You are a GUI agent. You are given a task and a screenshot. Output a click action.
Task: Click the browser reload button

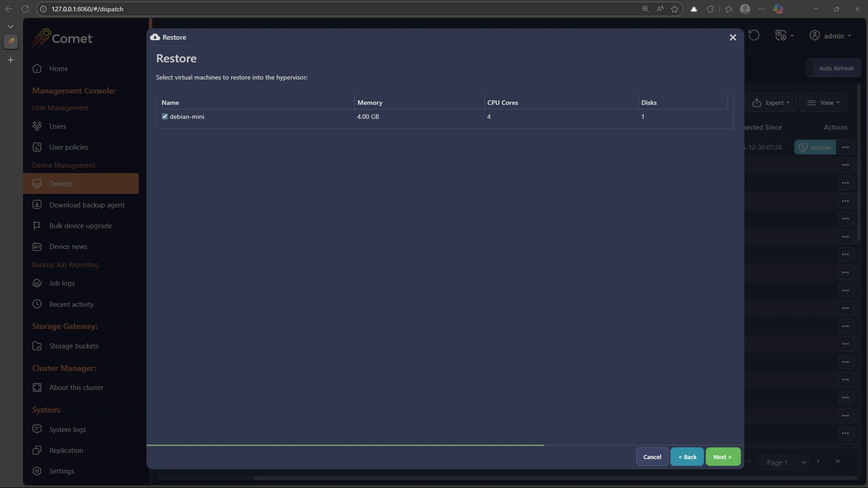[x=25, y=9]
